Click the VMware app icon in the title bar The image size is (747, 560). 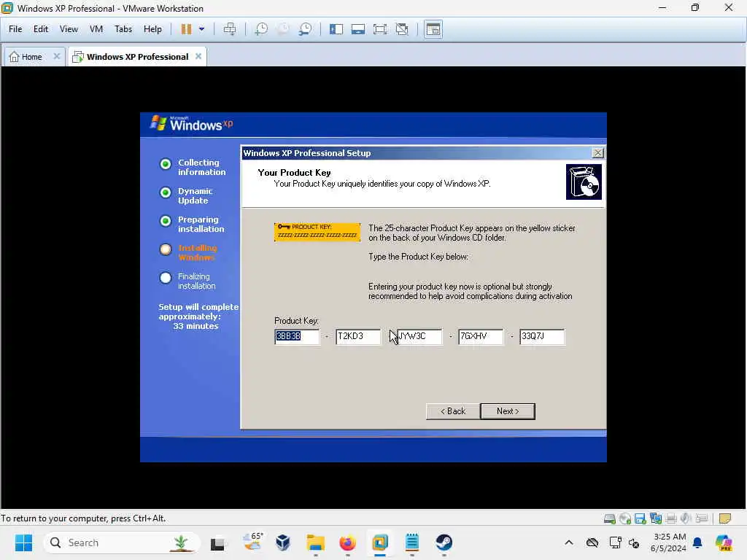coord(7,8)
